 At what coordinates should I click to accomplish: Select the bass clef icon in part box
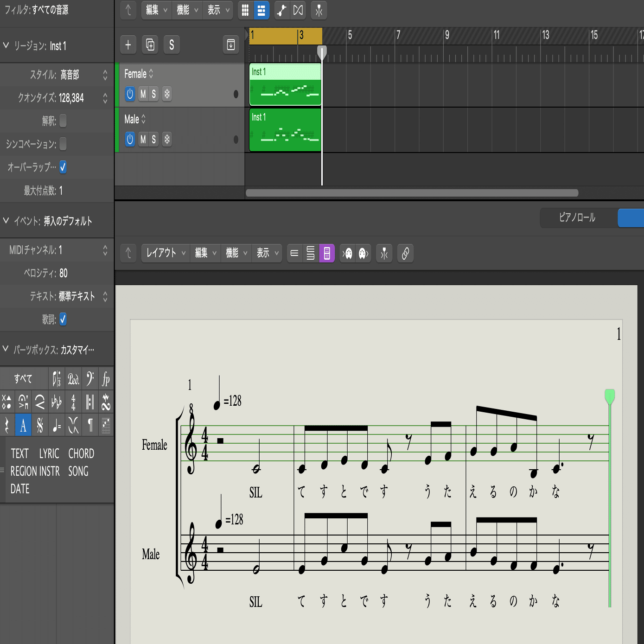pos(90,379)
